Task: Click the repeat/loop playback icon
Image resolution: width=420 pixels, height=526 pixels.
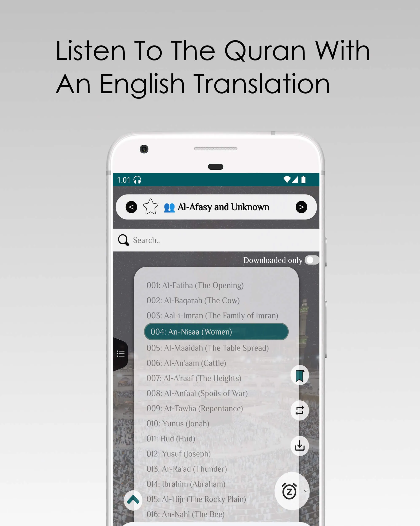Action: (300, 410)
